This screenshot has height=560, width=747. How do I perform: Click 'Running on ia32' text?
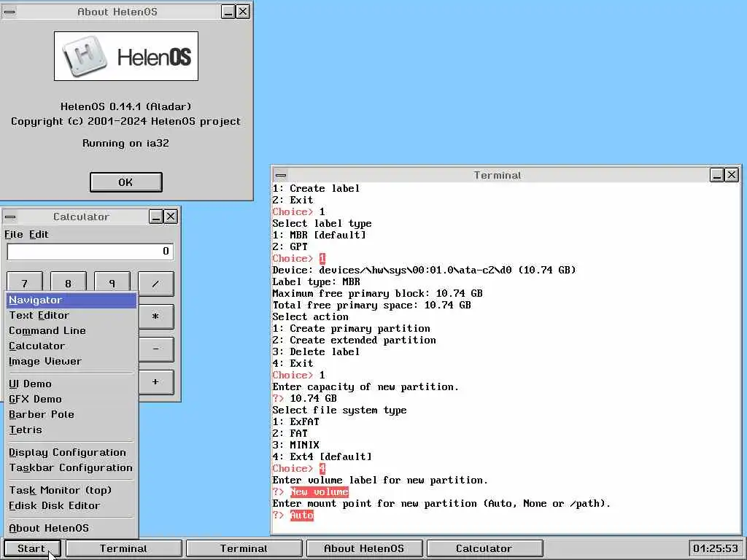(x=125, y=144)
